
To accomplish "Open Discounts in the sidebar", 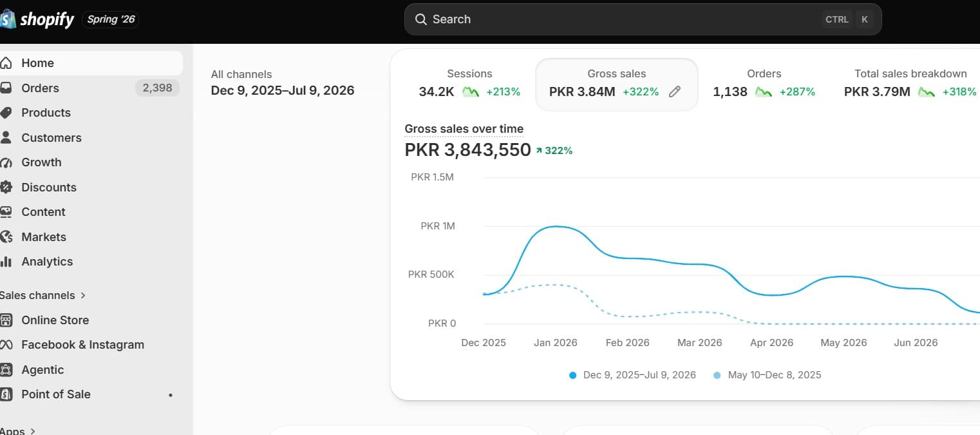I will click(91, 188).
